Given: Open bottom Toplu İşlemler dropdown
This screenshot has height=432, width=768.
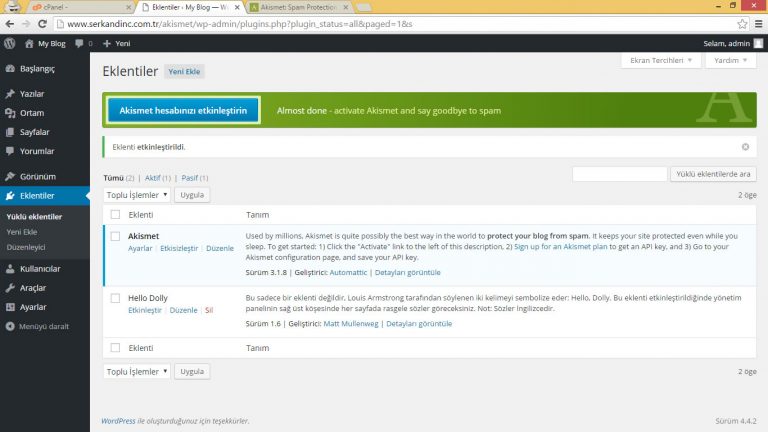Looking at the screenshot, I should point(137,371).
